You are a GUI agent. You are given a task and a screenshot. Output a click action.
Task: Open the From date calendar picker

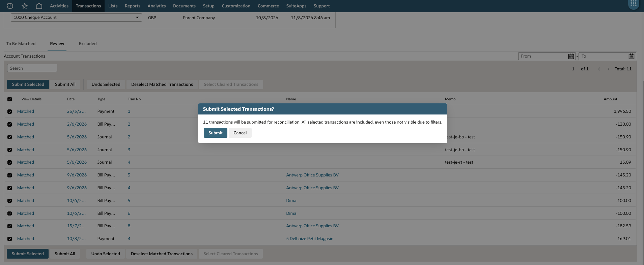571,56
